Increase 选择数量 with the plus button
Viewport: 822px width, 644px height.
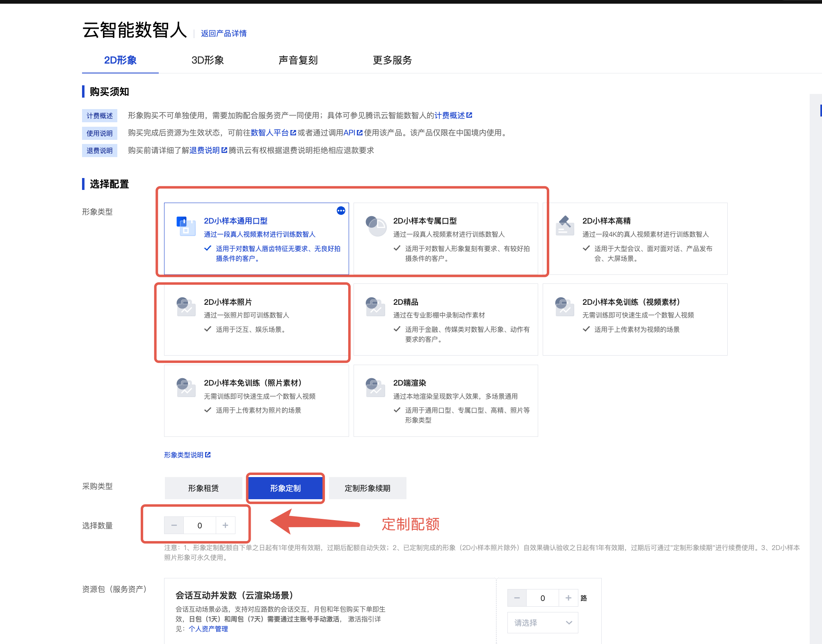click(x=225, y=525)
